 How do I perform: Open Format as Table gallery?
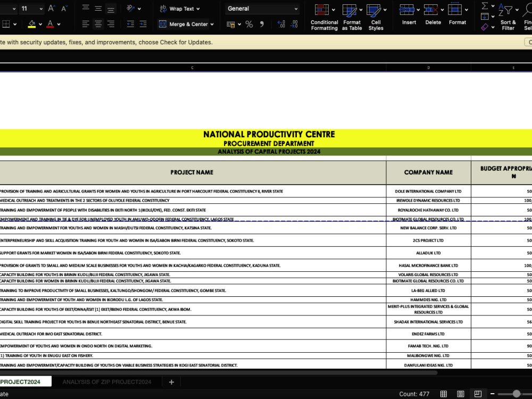(x=352, y=18)
